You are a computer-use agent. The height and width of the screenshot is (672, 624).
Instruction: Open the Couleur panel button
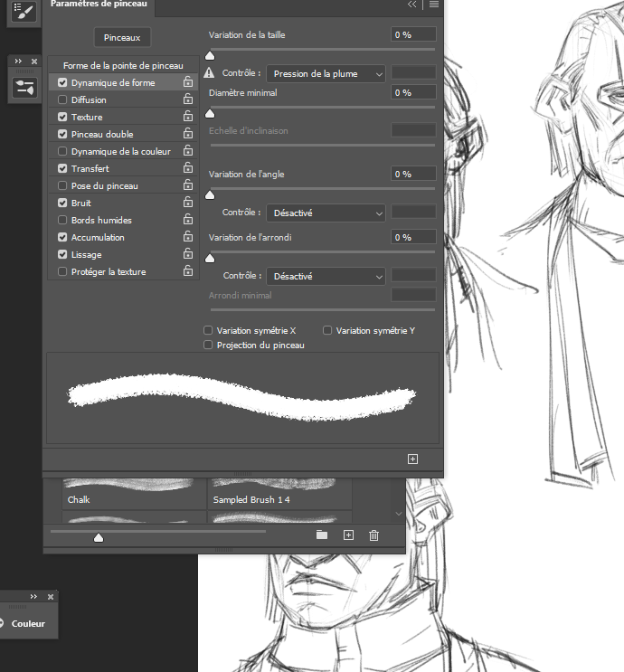(x=27, y=623)
